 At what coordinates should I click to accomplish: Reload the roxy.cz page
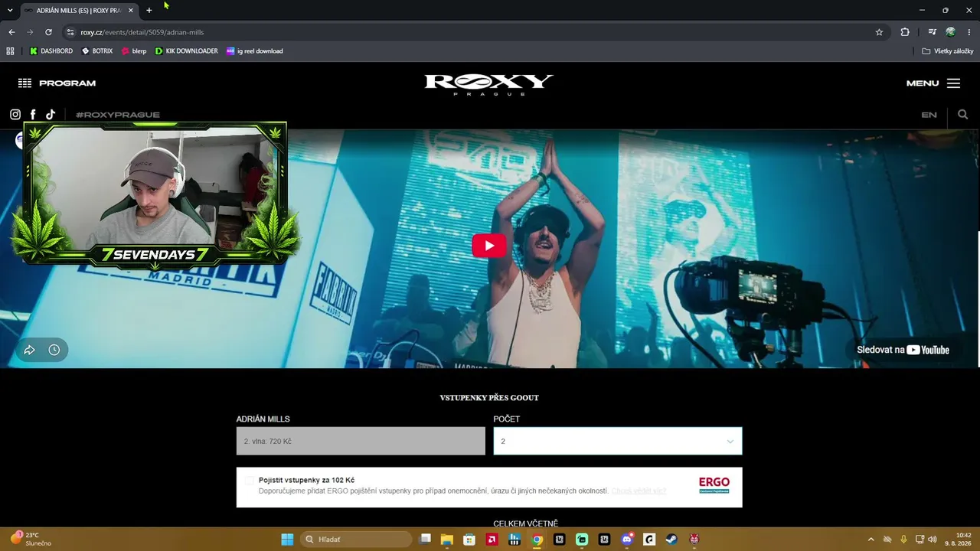click(x=48, y=32)
